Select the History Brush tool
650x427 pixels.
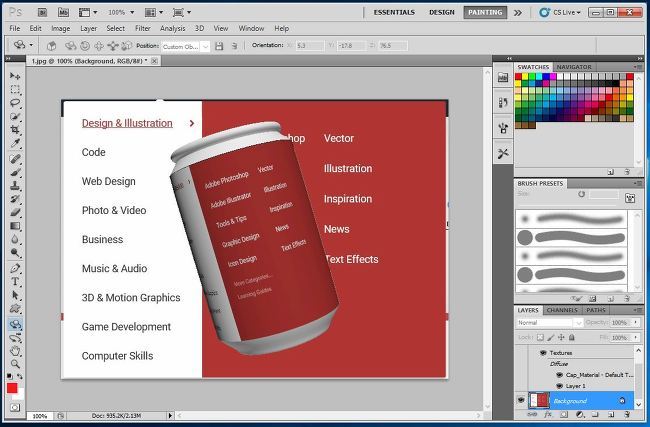click(x=15, y=199)
